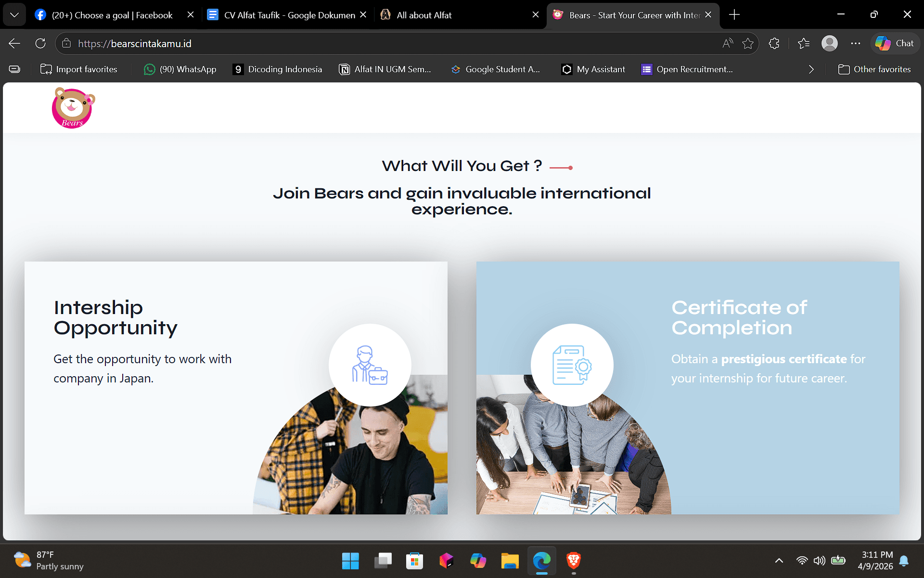Viewport: 924px width, 578px height.
Task: Open the Copilot Chat button
Action: click(x=895, y=43)
